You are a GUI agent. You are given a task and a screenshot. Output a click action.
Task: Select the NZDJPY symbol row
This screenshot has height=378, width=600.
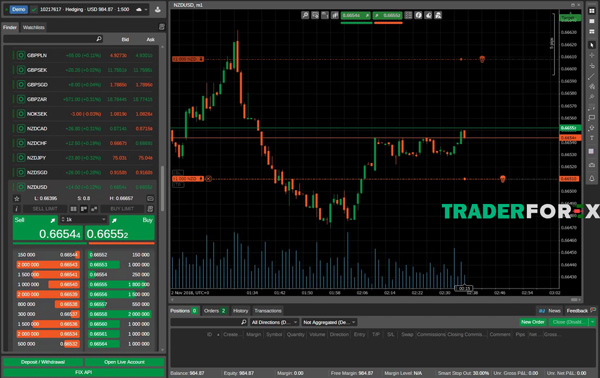point(83,158)
